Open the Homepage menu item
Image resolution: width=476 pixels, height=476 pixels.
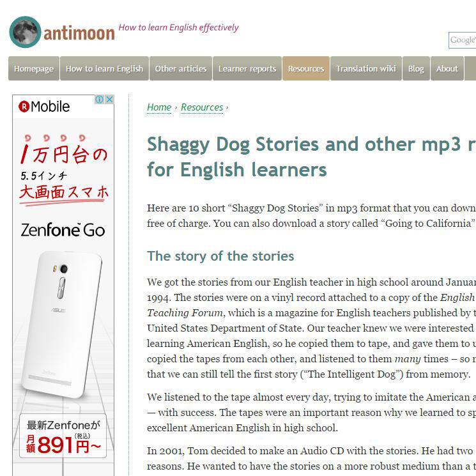[34, 68]
